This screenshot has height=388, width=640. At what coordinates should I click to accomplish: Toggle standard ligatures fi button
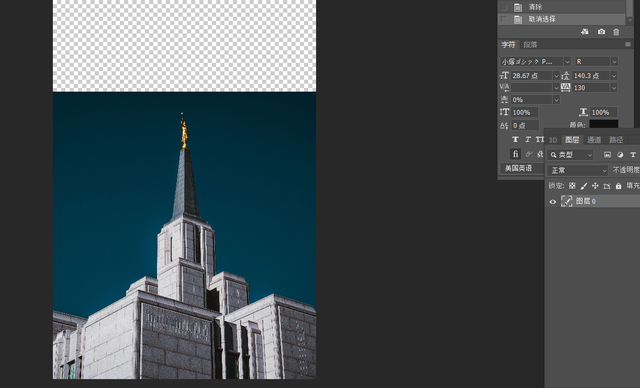[x=515, y=154]
